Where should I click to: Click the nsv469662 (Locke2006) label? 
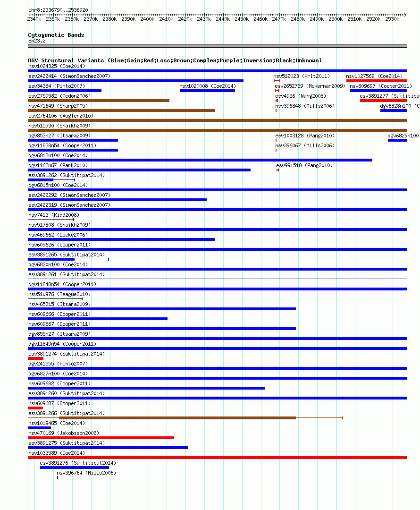pyautogui.click(x=58, y=235)
